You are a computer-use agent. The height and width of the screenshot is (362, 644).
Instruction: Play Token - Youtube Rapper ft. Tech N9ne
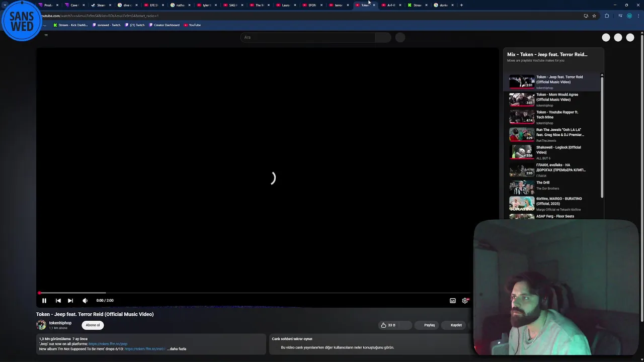[x=552, y=117]
